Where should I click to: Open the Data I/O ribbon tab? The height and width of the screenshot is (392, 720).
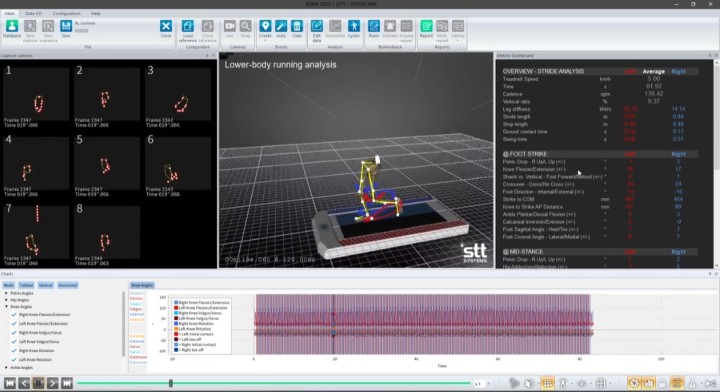33,14
